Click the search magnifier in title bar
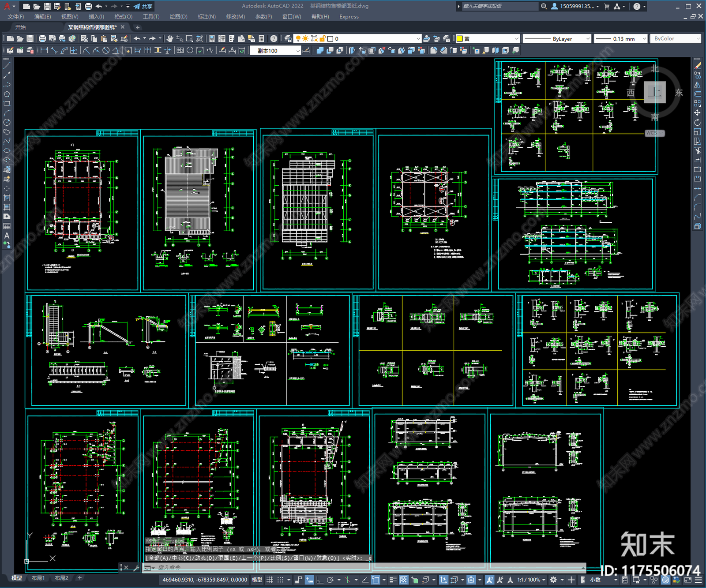This screenshot has height=588, width=706. 544,6
